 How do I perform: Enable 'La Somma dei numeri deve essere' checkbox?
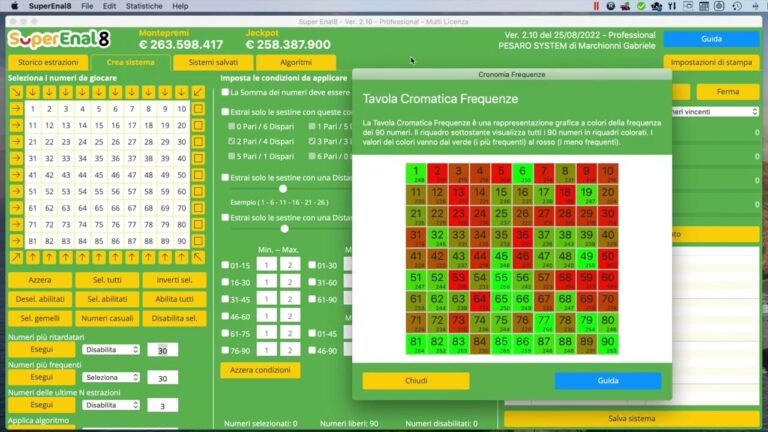click(x=225, y=92)
